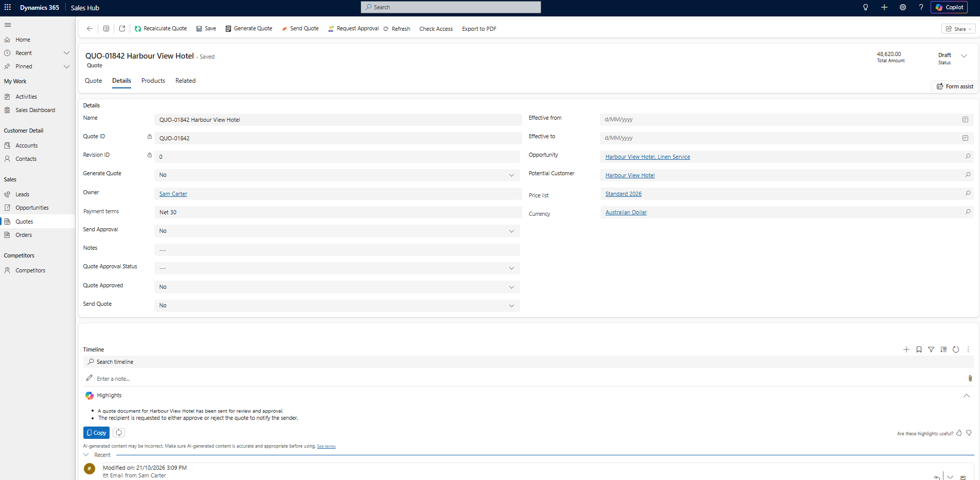Open the help question mark icon

tap(921, 7)
